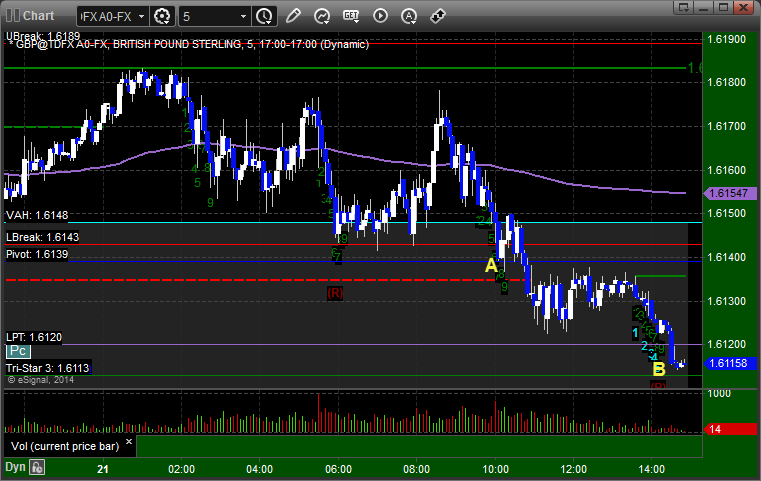Click the 14:00 time axis label
This screenshot has height=481, width=761.
(652, 469)
